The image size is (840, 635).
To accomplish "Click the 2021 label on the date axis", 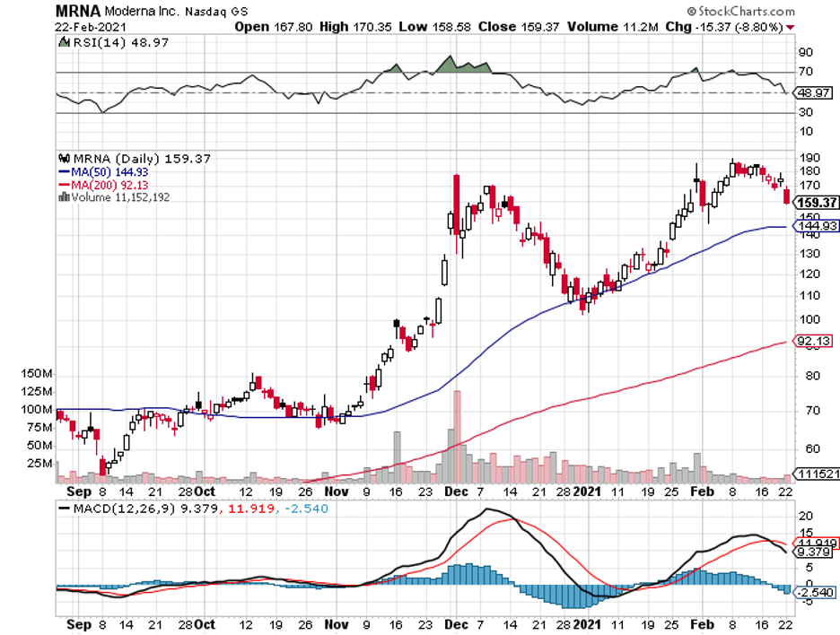I will click(588, 491).
